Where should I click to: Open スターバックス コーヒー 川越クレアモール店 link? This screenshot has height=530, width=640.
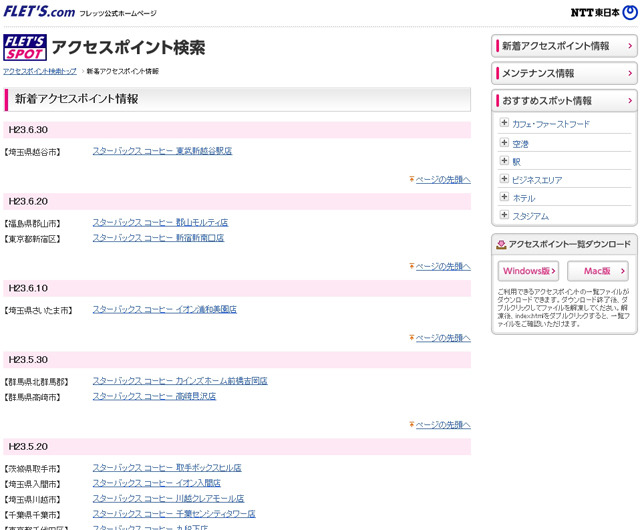click(169, 499)
